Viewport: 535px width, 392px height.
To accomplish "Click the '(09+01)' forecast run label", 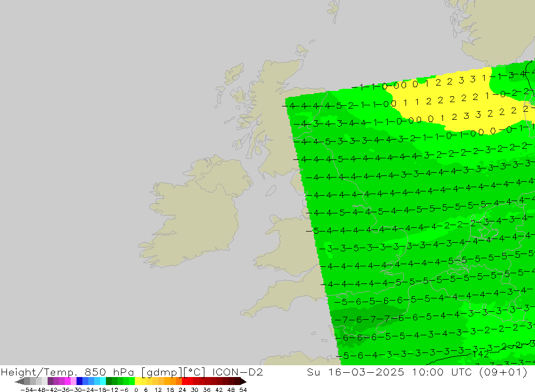I will tap(503, 372).
